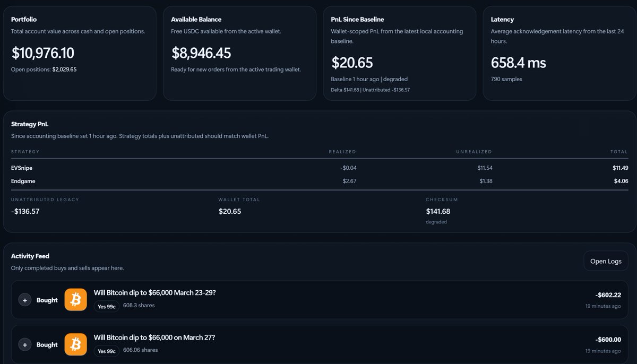This screenshot has height=364, width=637.
Task: Click the TOTAL column header
Action: pos(619,152)
